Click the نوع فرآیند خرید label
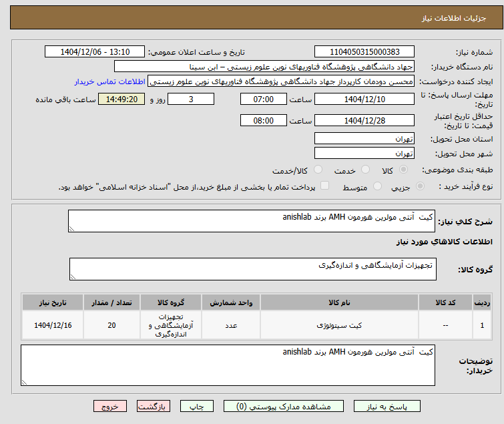504x424 pixels. click(x=466, y=186)
